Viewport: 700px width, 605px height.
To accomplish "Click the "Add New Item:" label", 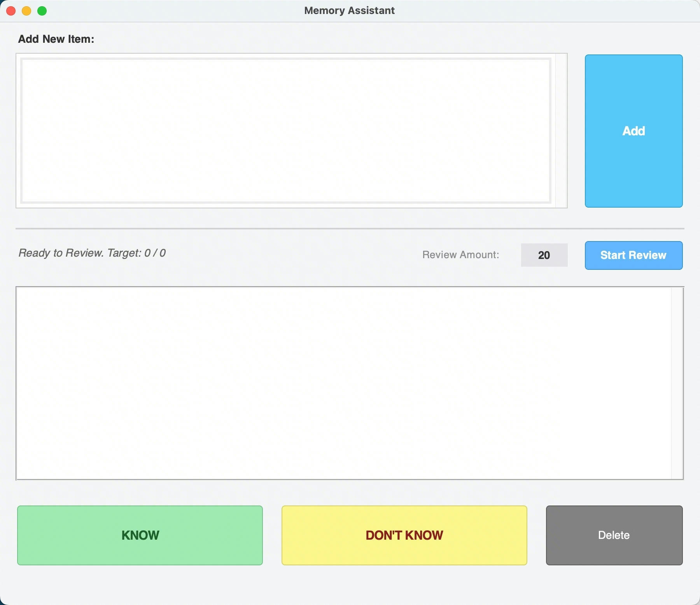I will pyautogui.click(x=56, y=39).
